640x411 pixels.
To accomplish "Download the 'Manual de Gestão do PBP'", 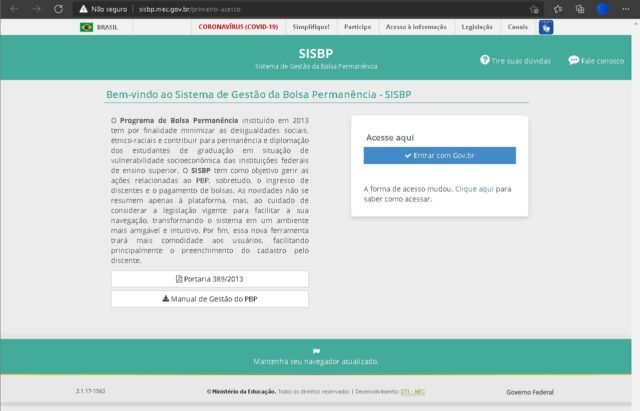I will (210, 299).
